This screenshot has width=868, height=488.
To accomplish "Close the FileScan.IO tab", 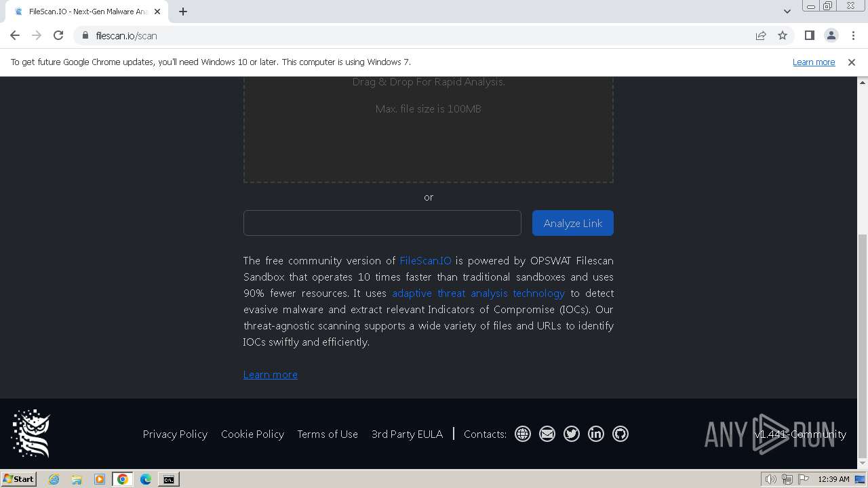I will pyautogui.click(x=157, y=12).
